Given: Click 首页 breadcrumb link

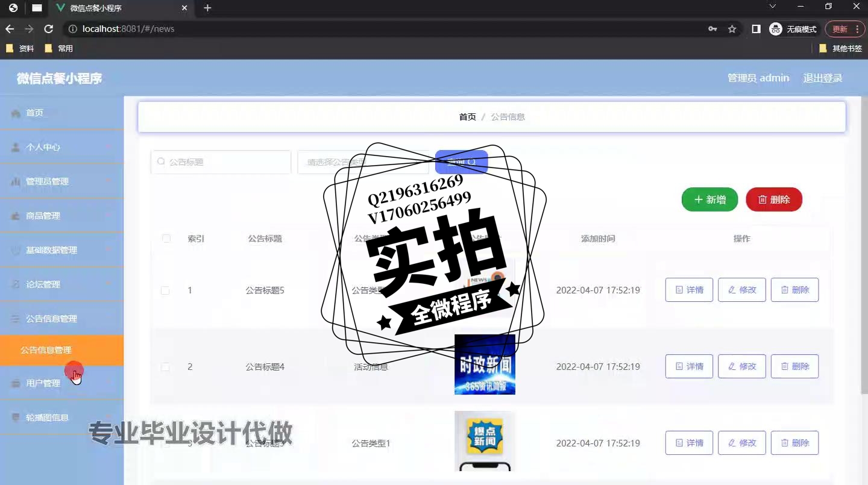Looking at the screenshot, I should pos(467,117).
